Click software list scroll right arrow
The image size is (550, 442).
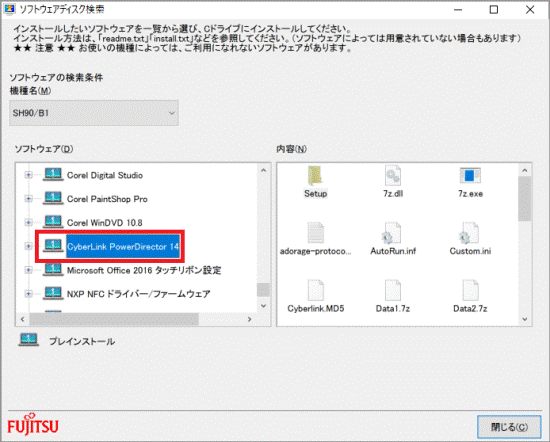pyautogui.click(x=249, y=319)
